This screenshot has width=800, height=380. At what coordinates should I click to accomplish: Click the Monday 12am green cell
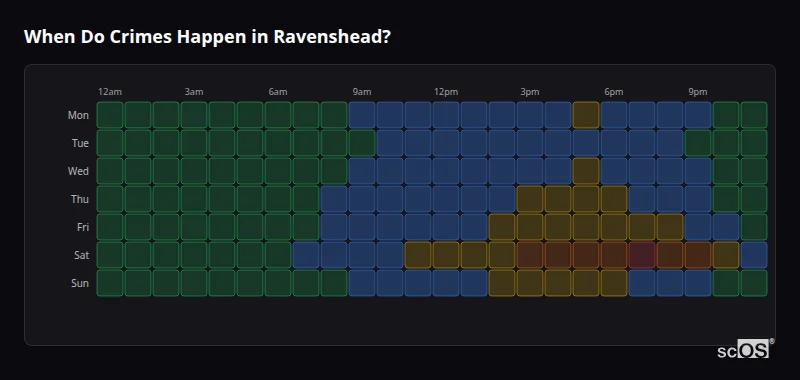(110, 115)
